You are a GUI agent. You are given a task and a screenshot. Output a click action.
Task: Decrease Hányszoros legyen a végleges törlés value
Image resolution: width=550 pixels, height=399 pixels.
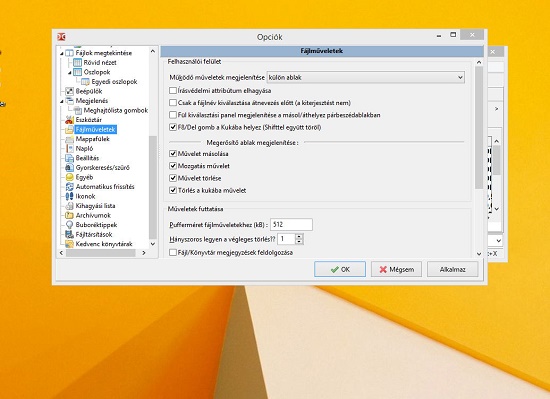tap(299, 242)
